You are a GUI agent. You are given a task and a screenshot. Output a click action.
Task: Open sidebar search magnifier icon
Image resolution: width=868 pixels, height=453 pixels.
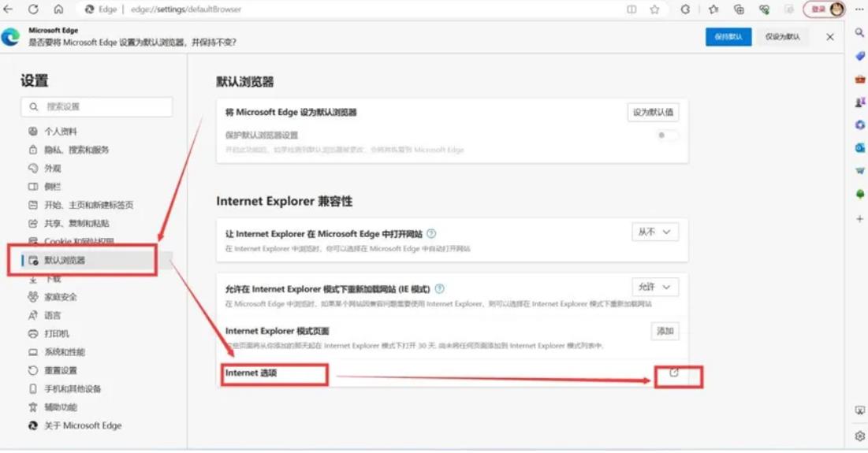point(859,33)
